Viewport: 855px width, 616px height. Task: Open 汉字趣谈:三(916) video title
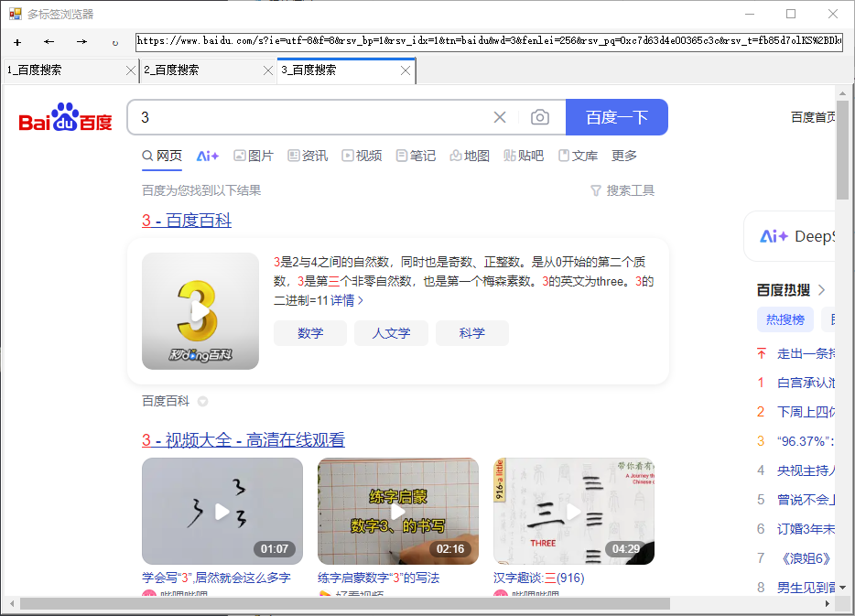tap(539, 578)
